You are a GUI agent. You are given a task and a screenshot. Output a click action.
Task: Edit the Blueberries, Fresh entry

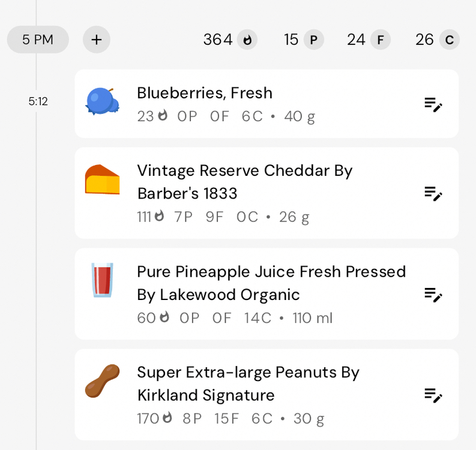[x=433, y=104]
